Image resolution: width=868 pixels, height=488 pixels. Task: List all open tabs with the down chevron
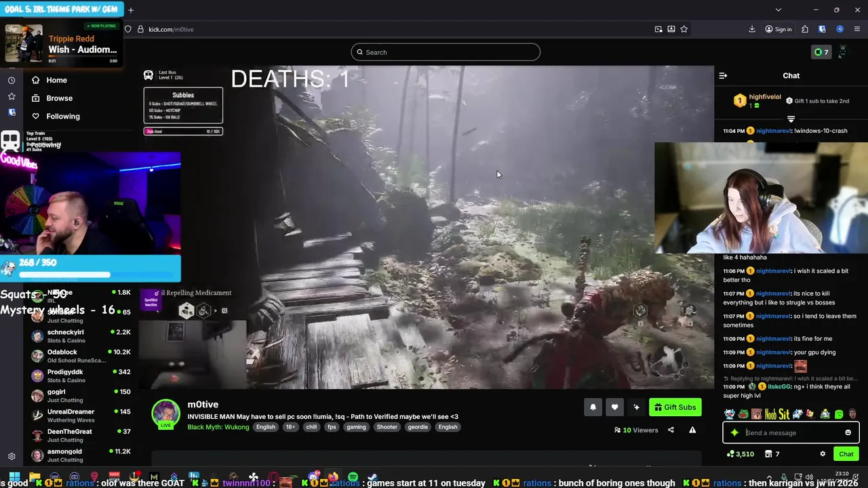coord(778,10)
